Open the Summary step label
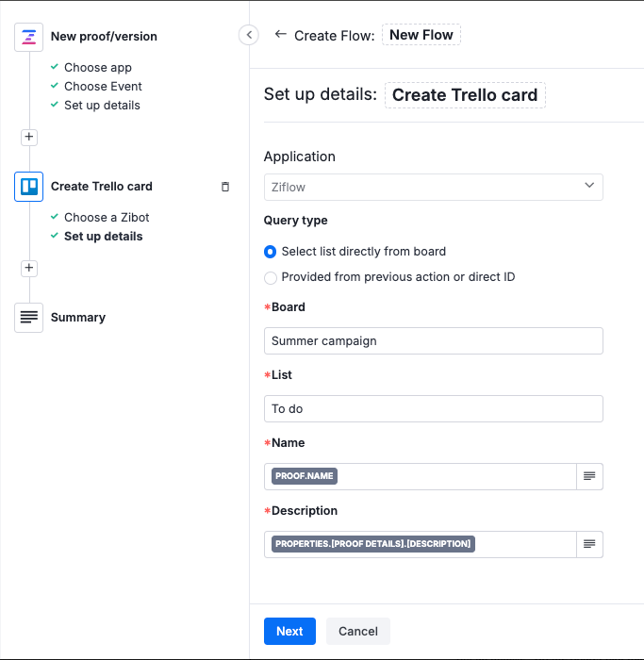The image size is (644, 660). click(78, 318)
